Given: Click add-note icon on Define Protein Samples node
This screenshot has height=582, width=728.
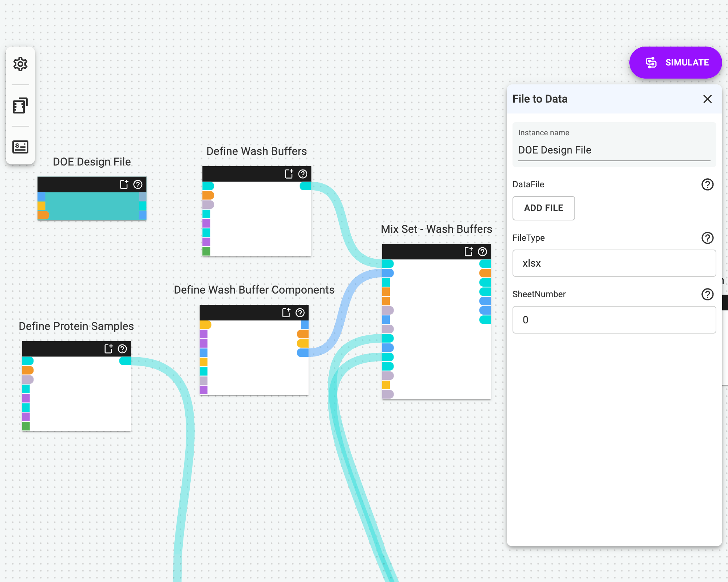Looking at the screenshot, I should point(108,349).
